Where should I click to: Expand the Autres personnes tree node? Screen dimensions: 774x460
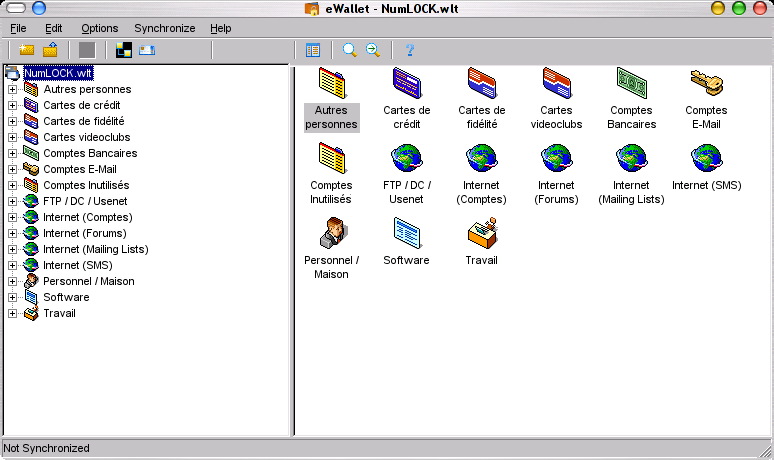(x=13, y=89)
